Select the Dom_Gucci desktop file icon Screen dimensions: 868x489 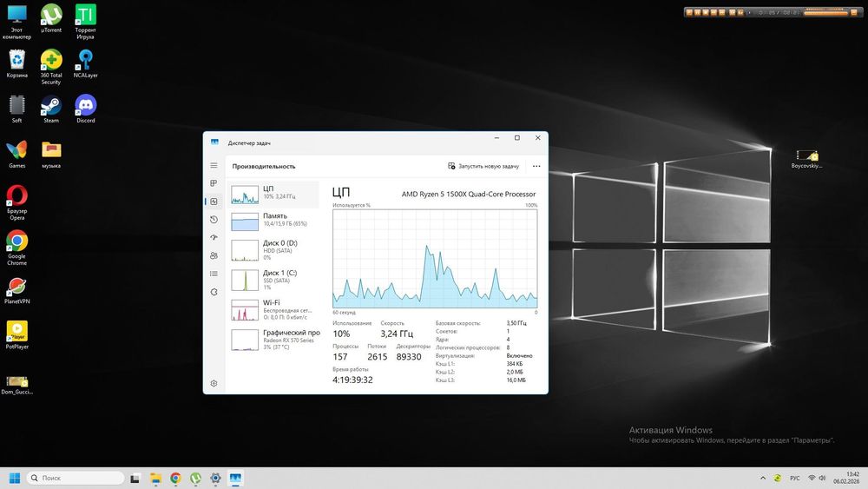pyautogui.click(x=16, y=384)
